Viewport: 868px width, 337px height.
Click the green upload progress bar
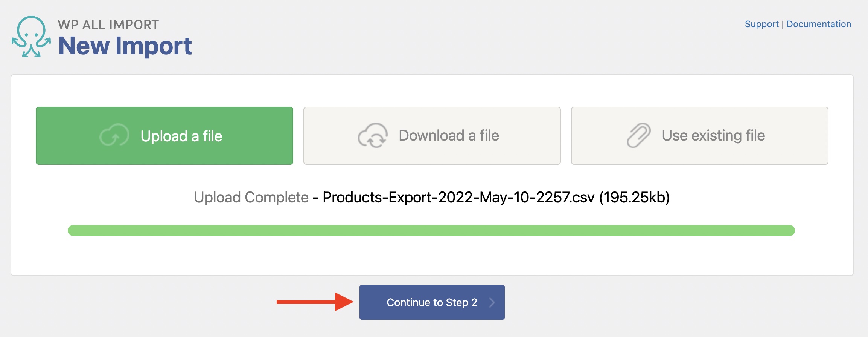click(x=431, y=230)
